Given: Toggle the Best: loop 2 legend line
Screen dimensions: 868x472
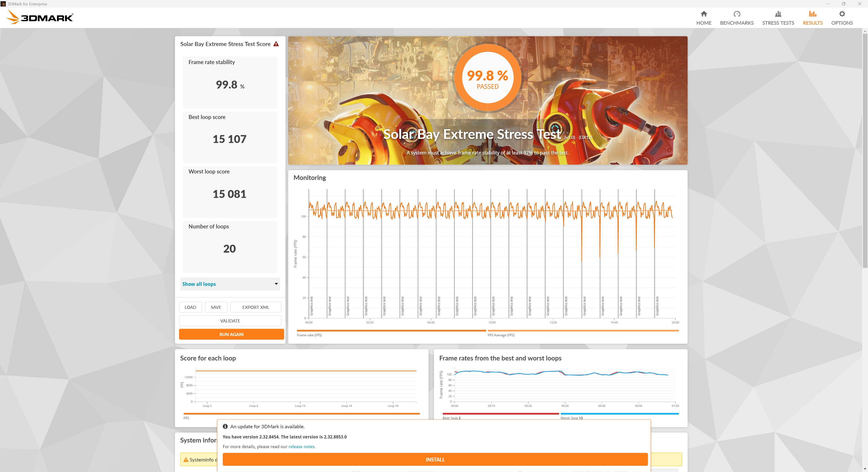Looking at the screenshot, I should [x=451, y=418].
